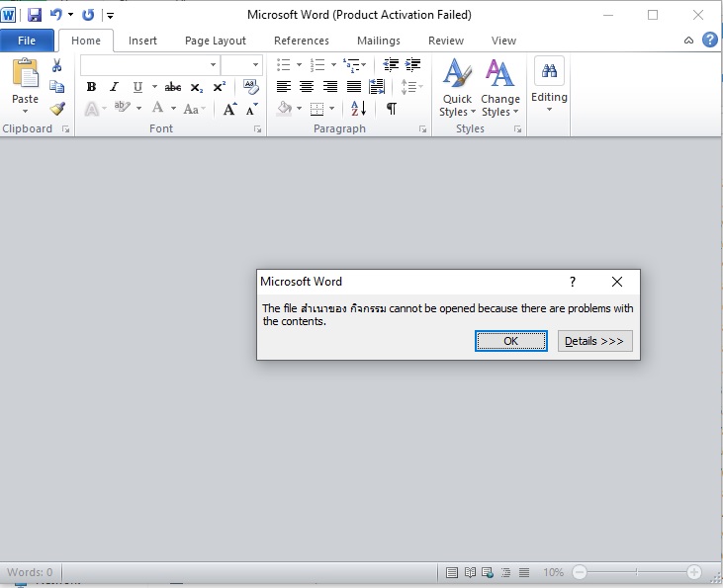The image size is (723, 588).
Task: Close the Microsoft Word error dialog
Action: tap(617, 282)
